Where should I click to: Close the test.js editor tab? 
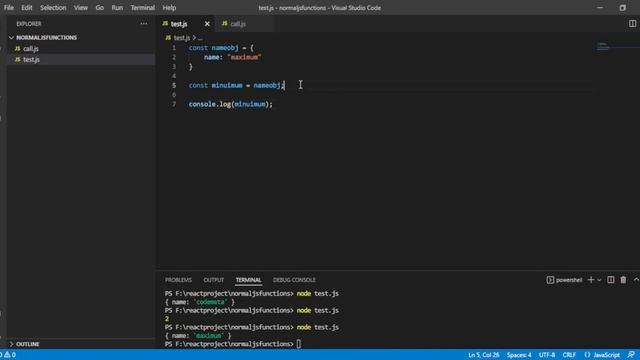[207, 24]
